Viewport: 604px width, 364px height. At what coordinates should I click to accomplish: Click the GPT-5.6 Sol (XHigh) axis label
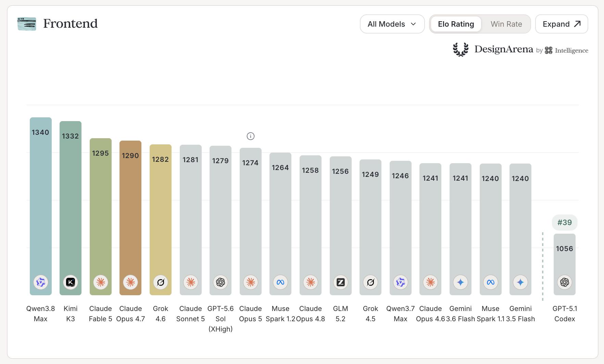click(x=221, y=319)
